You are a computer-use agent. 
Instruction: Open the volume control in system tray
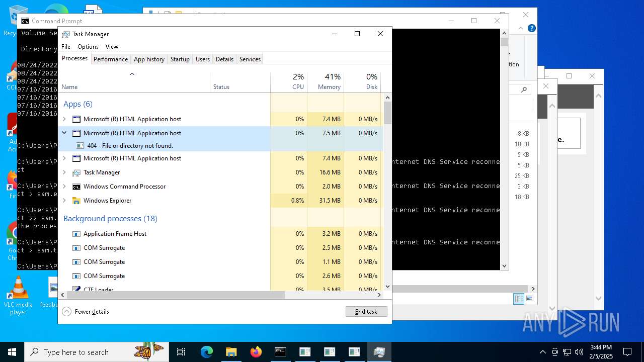click(x=579, y=352)
